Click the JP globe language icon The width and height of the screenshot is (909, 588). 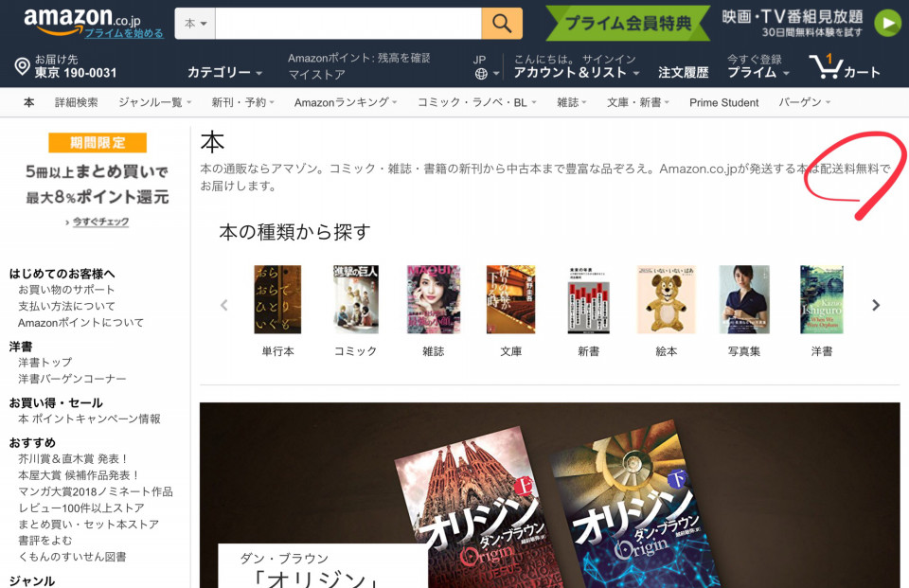pyautogui.click(x=481, y=74)
